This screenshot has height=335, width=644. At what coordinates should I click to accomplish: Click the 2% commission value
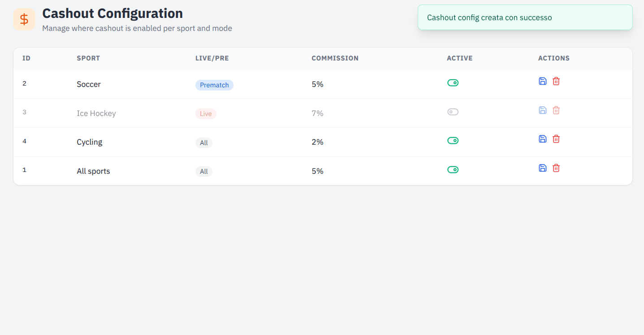(x=317, y=142)
